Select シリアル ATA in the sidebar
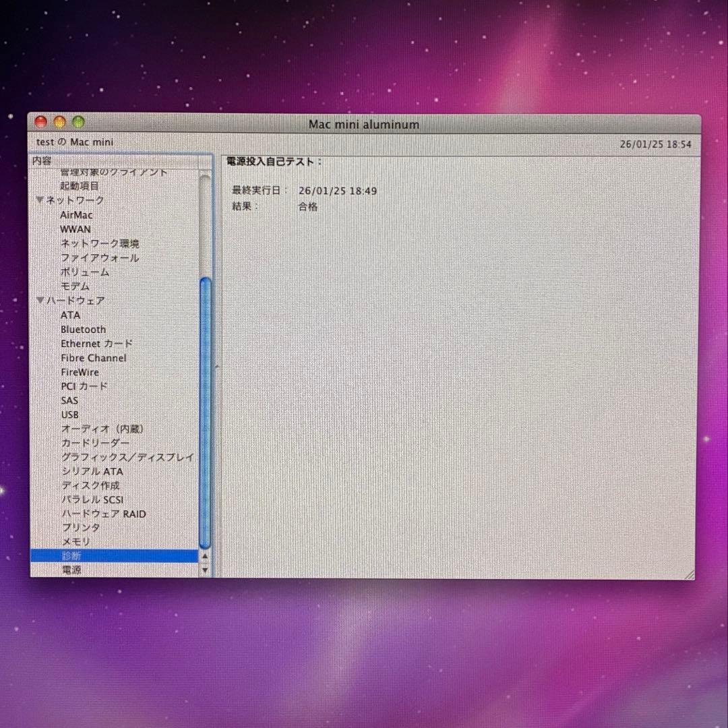 coord(92,471)
